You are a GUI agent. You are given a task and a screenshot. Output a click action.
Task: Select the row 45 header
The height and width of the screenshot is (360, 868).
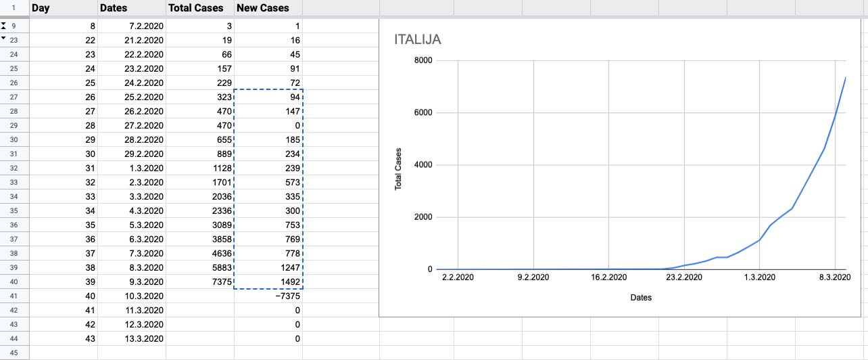tap(14, 353)
